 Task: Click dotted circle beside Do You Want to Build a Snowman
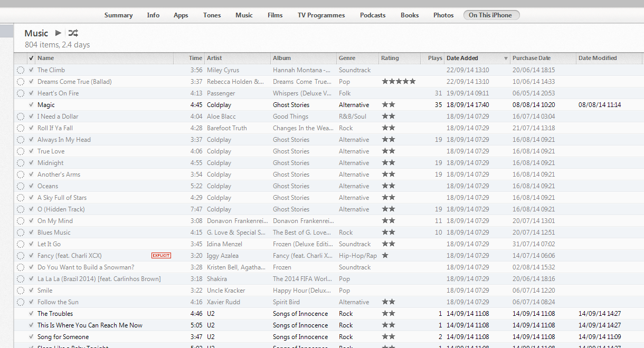(x=21, y=267)
